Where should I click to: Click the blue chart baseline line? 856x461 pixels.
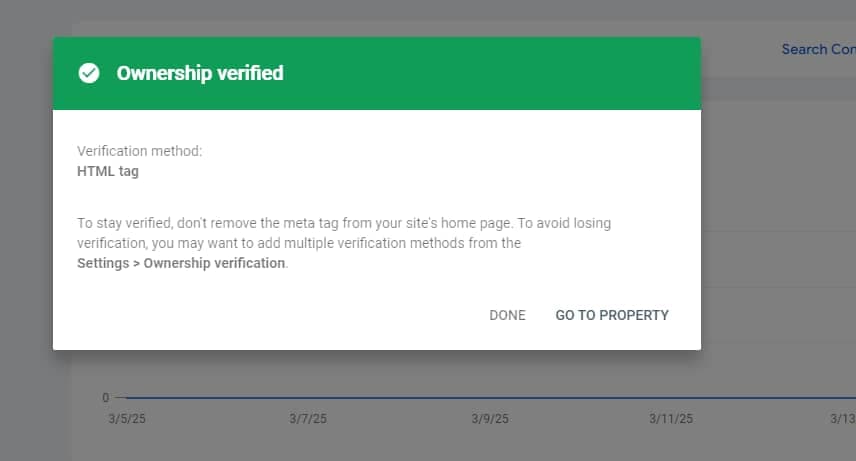tap(490, 398)
